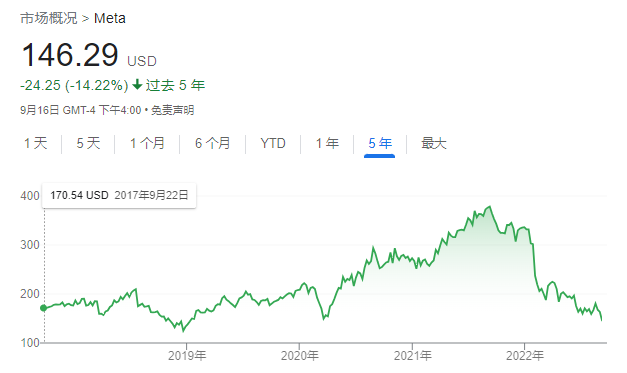Click the 400 y-axis label
The image size is (627, 373).
tap(30, 196)
